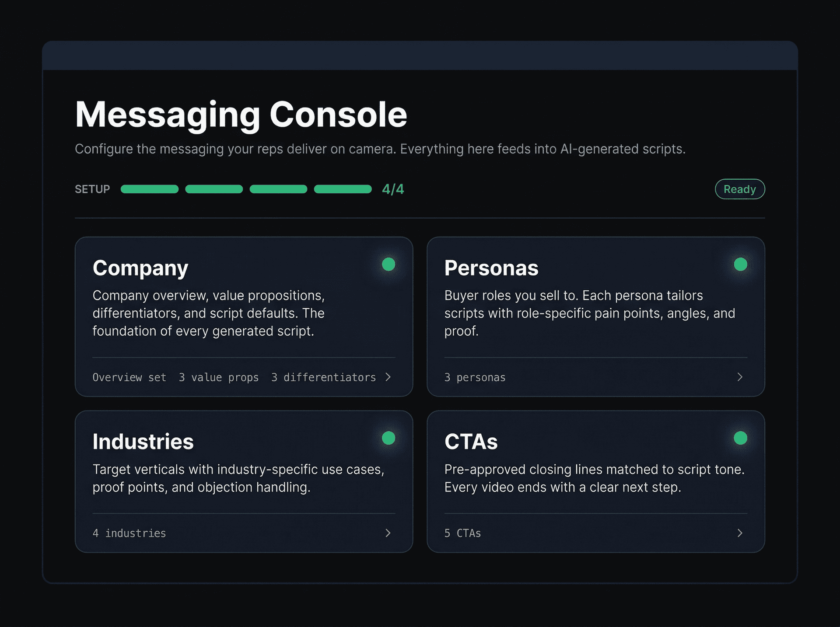Open the Company section chevron
The image size is (840, 627).
[388, 377]
